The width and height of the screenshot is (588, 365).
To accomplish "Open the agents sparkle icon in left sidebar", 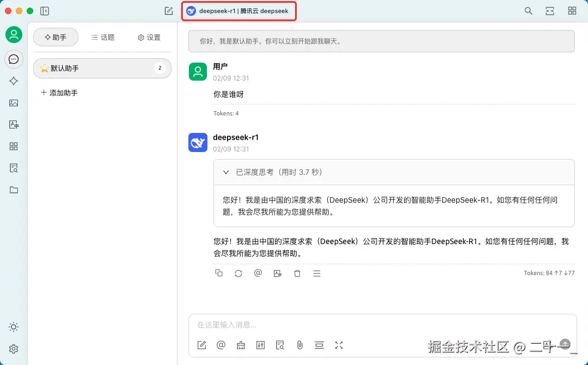I will tap(14, 81).
